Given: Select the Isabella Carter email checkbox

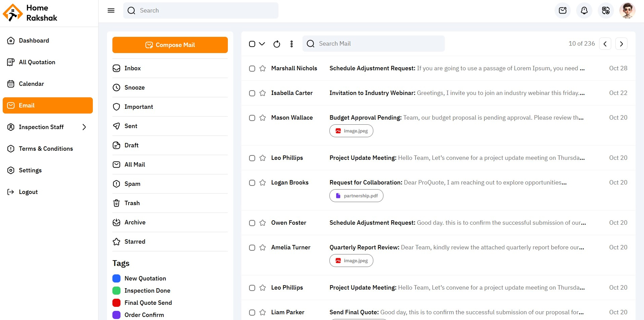Looking at the screenshot, I should (x=252, y=93).
